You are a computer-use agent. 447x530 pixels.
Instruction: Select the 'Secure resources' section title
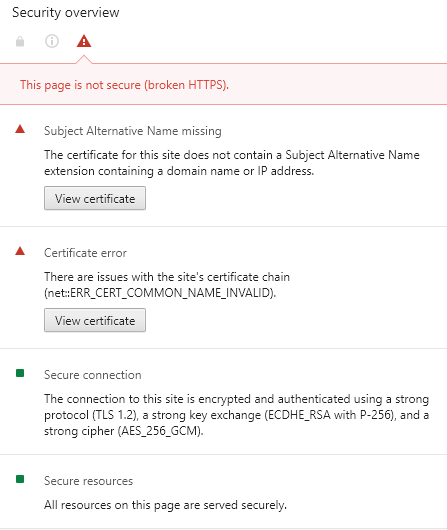(x=88, y=481)
